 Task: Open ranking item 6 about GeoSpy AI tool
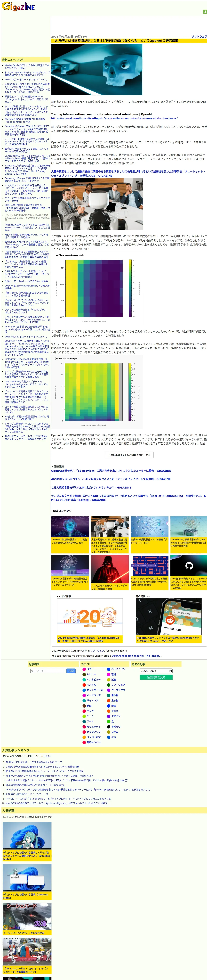[x=35, y=785]
